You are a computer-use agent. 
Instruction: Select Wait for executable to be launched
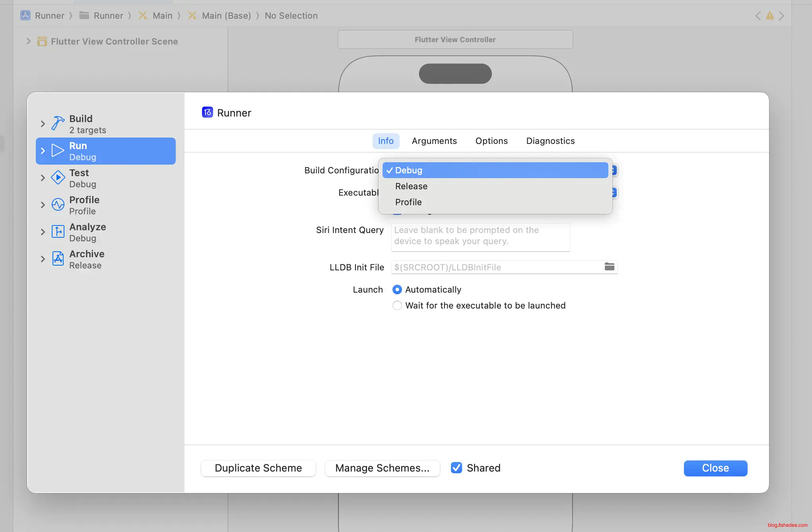pos(397,305)
